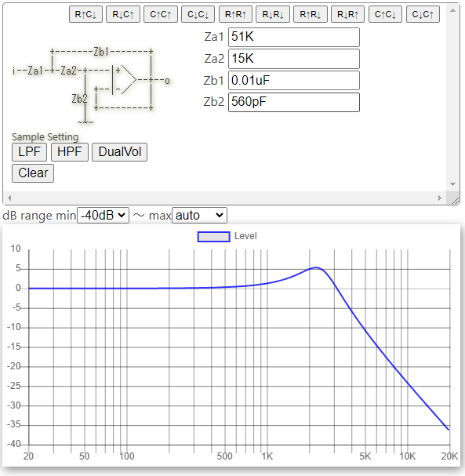Load the LPF sample setting
Screen dimensions: 465x476
[x=30, y=152]
